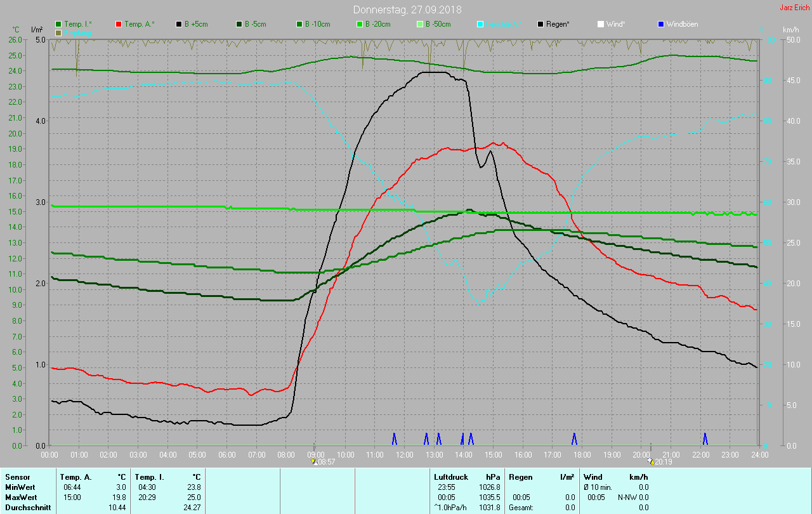Click the bright green B -20cm swatch
The width and height of the screenshot is (812, 514).
pyautogui.click(x=359, y=24)
